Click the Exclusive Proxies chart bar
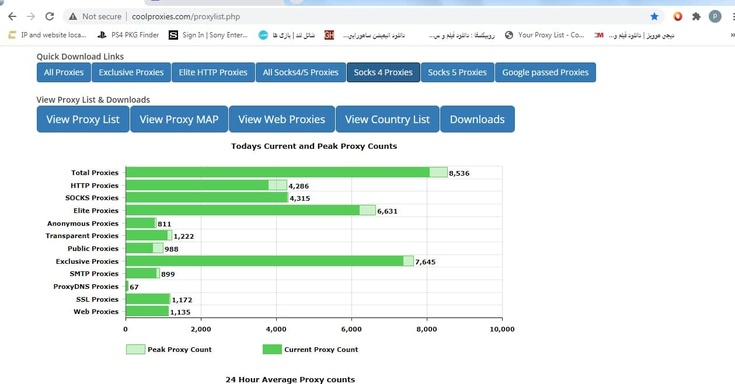 click(x=270, y=261)
